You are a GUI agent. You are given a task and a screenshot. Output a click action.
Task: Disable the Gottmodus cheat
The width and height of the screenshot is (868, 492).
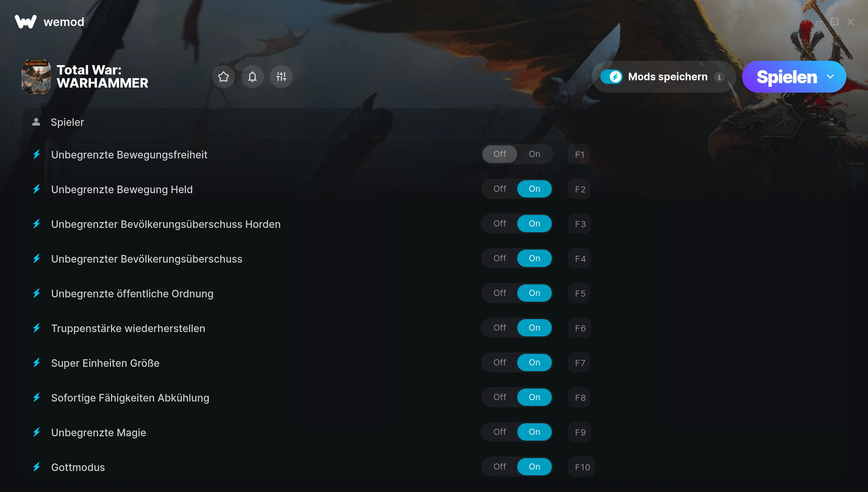(500, 467)
